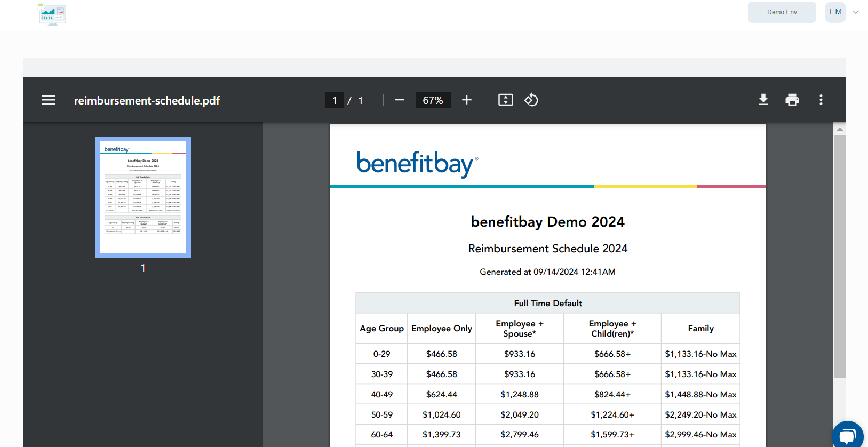This screenshot has height=447, width=868.
Task: Open the LM user avatar
Action: pyautogui.click(x=835, y=12)
